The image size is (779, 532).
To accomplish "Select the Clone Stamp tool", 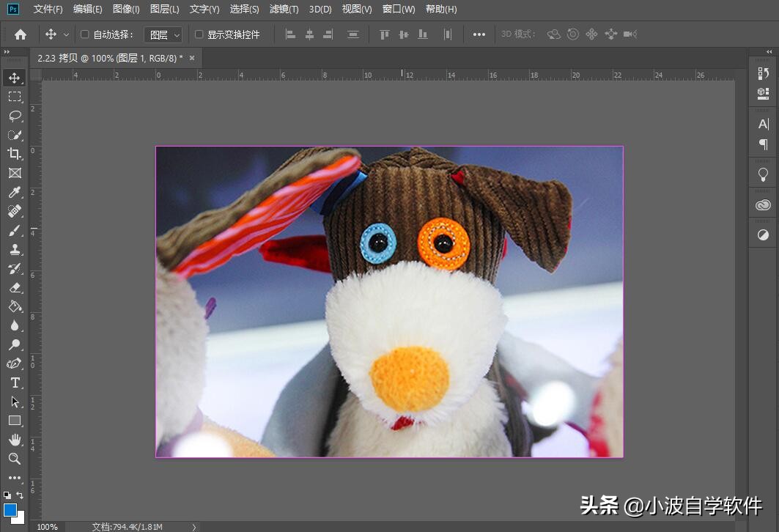I will [x=15, y=249].
